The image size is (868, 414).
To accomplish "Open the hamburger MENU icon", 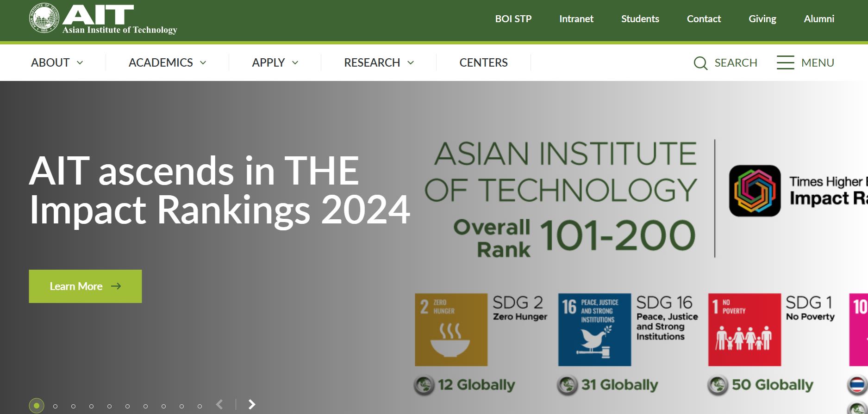I will coord(785,62).
